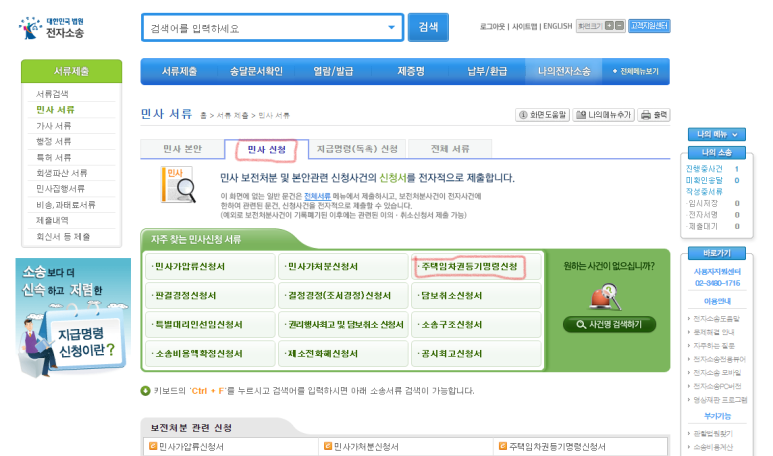Follow the 전체서류 hyperlink in description
The width and height of the screenshot is (773, 456).
point(317,196)
